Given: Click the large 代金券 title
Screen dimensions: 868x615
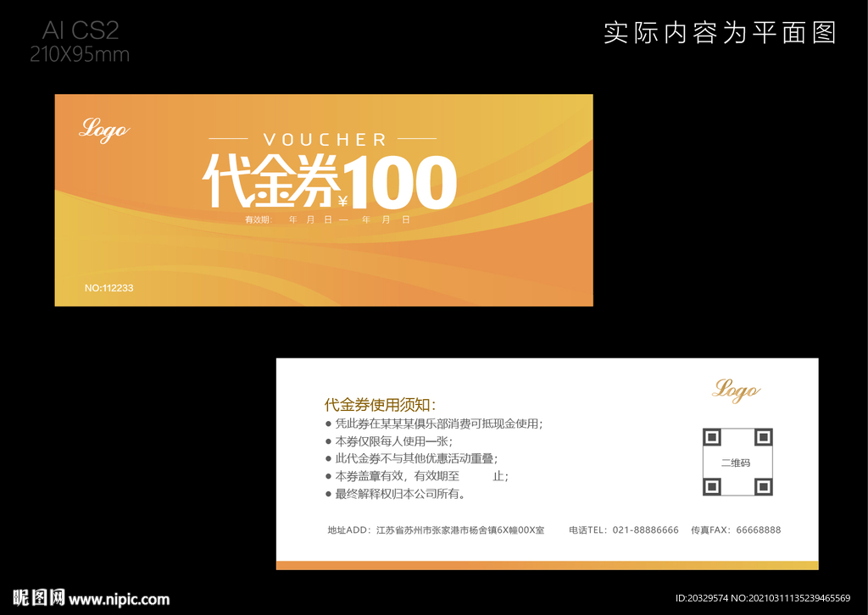Looking at the screenshot, I should 270,180.
